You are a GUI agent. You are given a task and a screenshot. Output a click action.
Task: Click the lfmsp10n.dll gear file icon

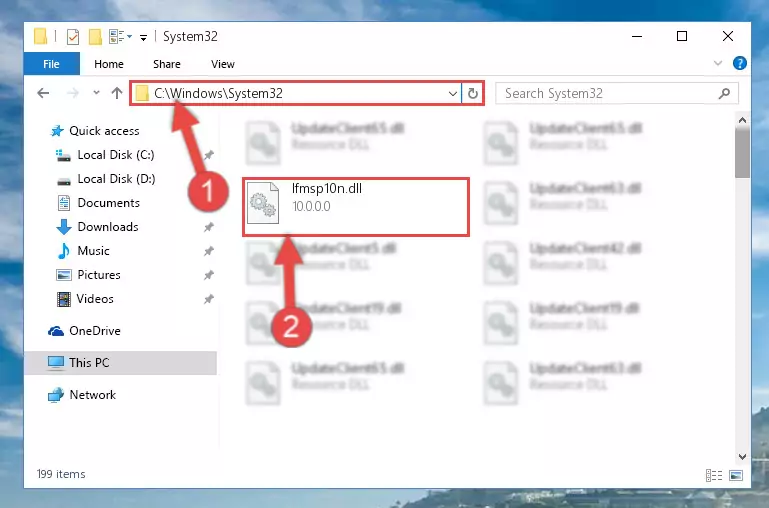click(x=263, y=203)
